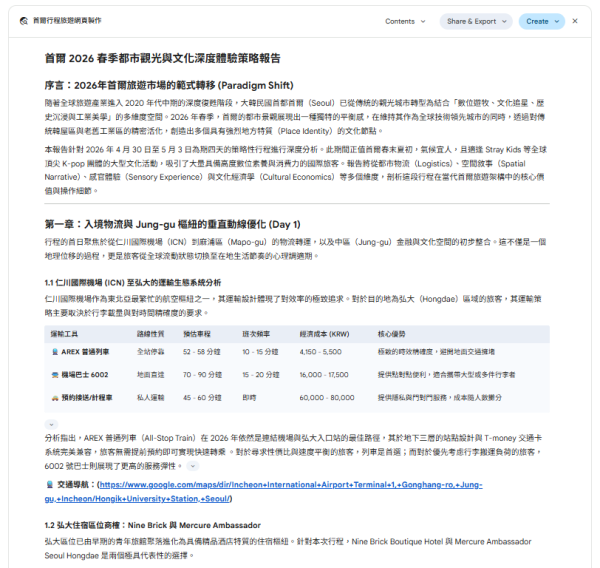The image size is (600, 568).
Task: Click the Deep Research icon beside the title
Action: click(24, 21)
